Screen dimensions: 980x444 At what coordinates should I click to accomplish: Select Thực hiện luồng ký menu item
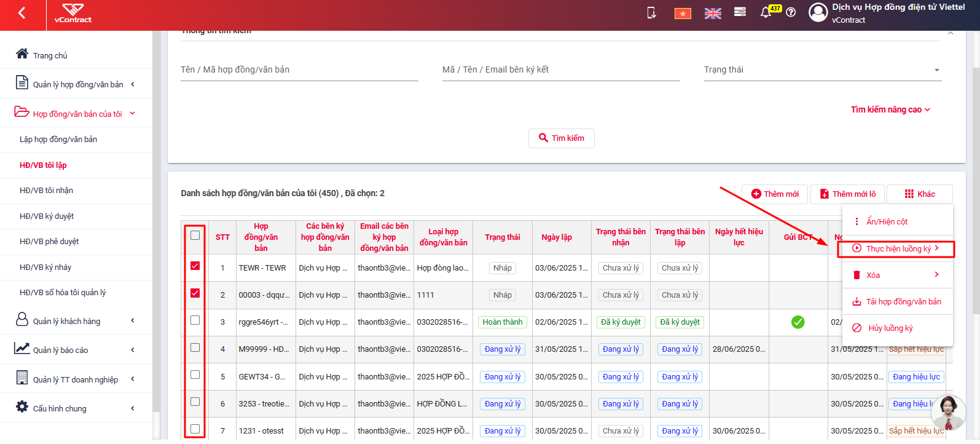click(896, 248)
